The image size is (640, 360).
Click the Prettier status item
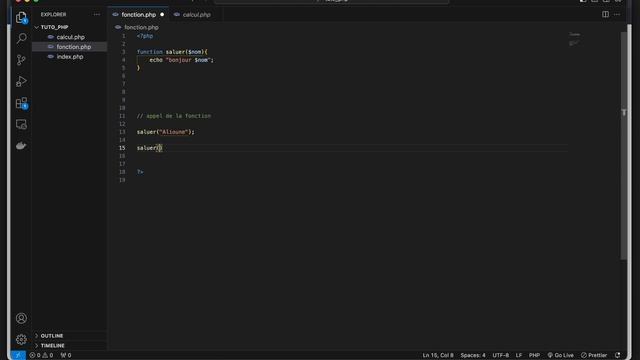click(594, 355)
